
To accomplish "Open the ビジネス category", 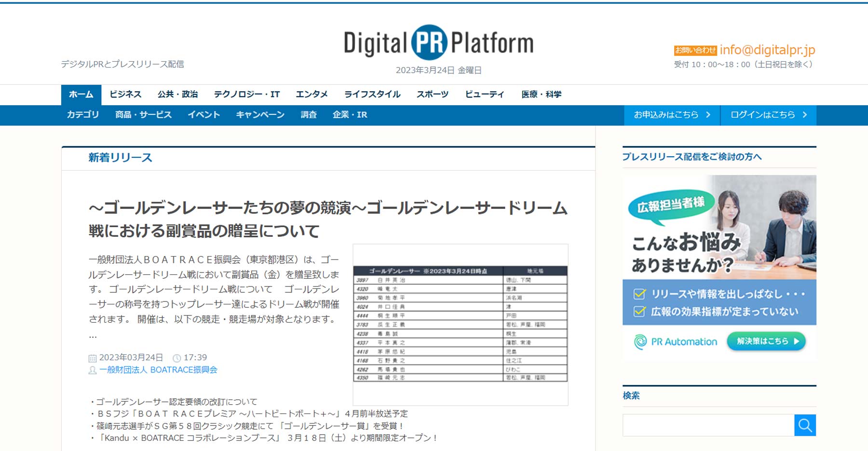I will pos(125,95).
